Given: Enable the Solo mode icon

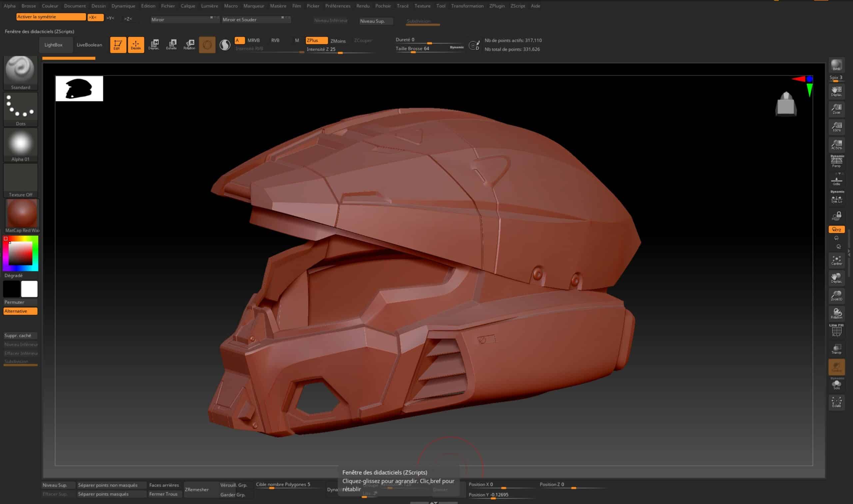Looking at the screenshot, I should coord(836,384).
